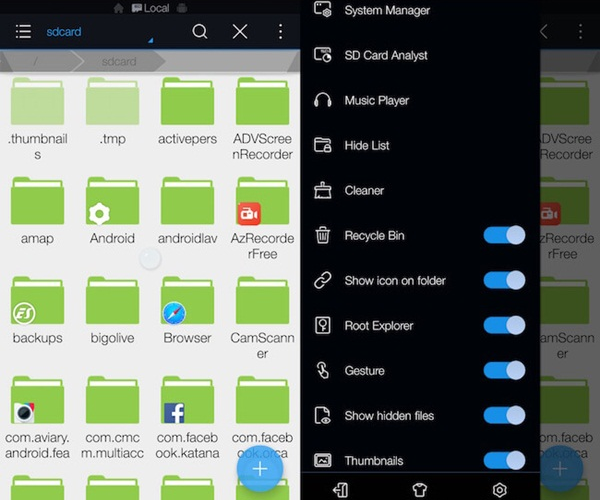This screenshot has width=600, height=500.
Task: Open the com.cmcm.multiacc folder
Action: click(112, 418)
